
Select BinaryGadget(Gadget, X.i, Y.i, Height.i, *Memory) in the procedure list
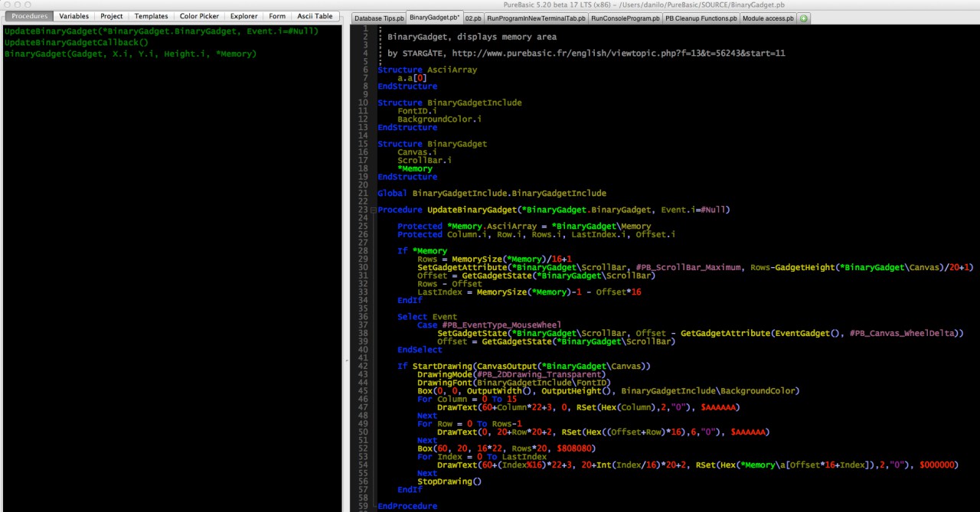tap(131, 54)
